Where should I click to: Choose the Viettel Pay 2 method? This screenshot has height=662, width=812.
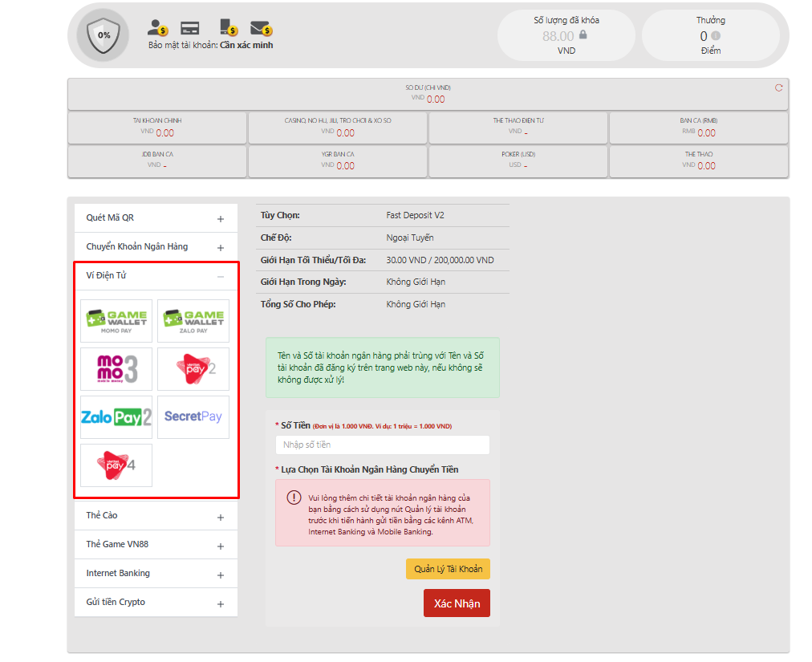coord(193,369)
